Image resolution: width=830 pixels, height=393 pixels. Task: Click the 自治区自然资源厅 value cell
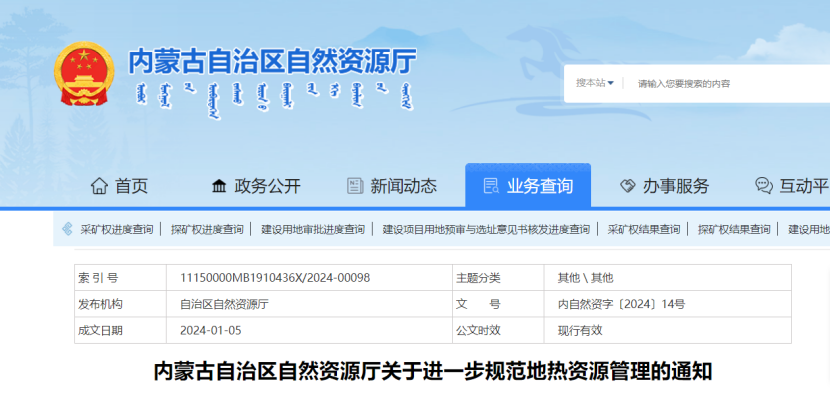[x=309, y=304]
